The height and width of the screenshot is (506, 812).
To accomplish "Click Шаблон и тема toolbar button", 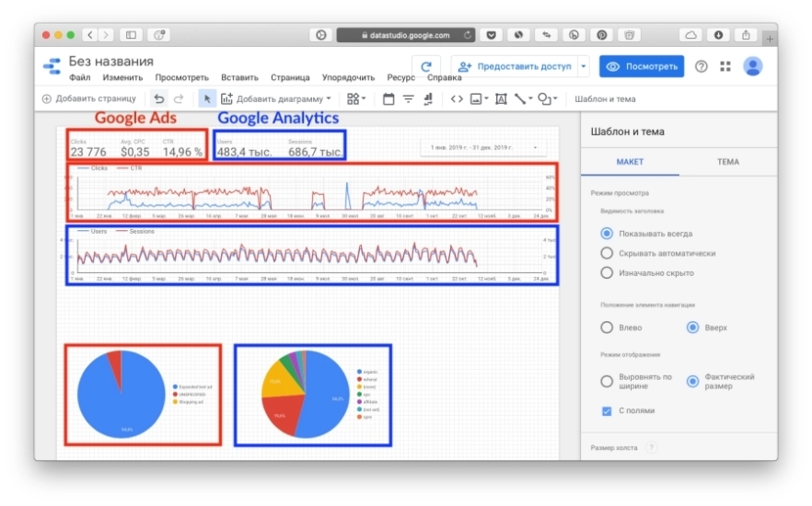I will 605,98.
